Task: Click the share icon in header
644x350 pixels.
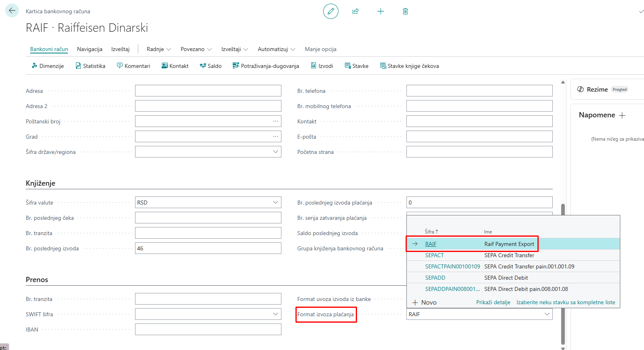Action: tap(355, 11)
